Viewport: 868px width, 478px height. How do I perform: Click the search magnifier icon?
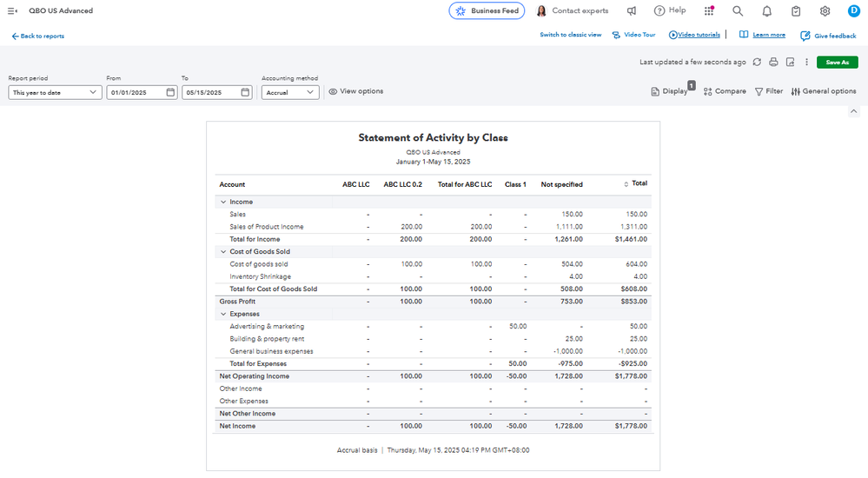(x=738, y=11)
